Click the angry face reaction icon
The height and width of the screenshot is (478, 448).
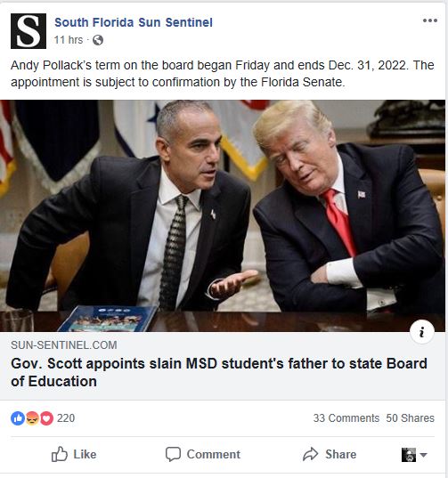pyautogui.click(x=32, y=418)
